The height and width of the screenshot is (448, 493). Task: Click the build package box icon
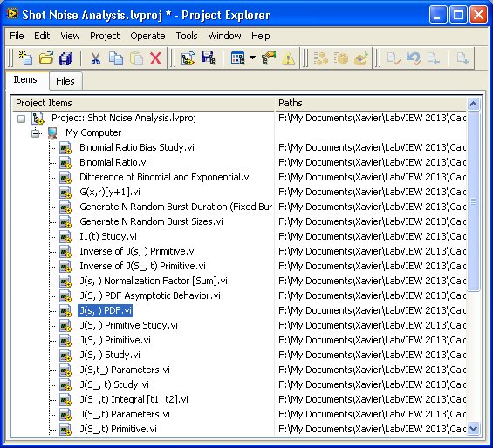341,58
